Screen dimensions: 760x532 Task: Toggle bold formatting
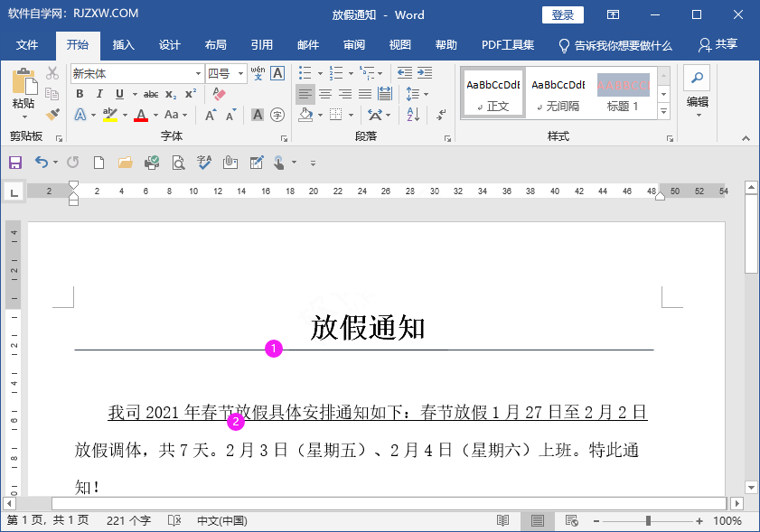80,94
